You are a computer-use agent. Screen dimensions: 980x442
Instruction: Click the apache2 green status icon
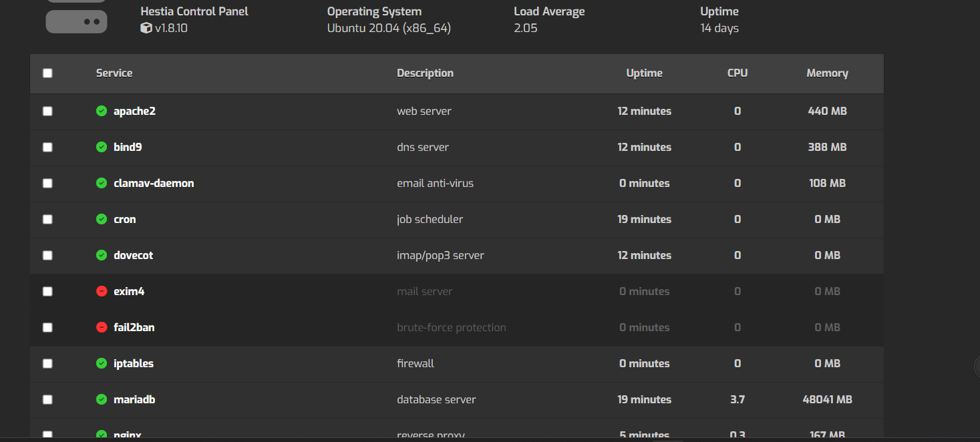[x=102, y=111]
